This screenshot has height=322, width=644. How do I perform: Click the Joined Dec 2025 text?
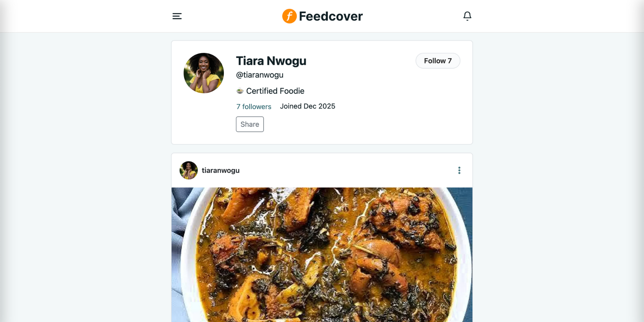coord(307,106)
